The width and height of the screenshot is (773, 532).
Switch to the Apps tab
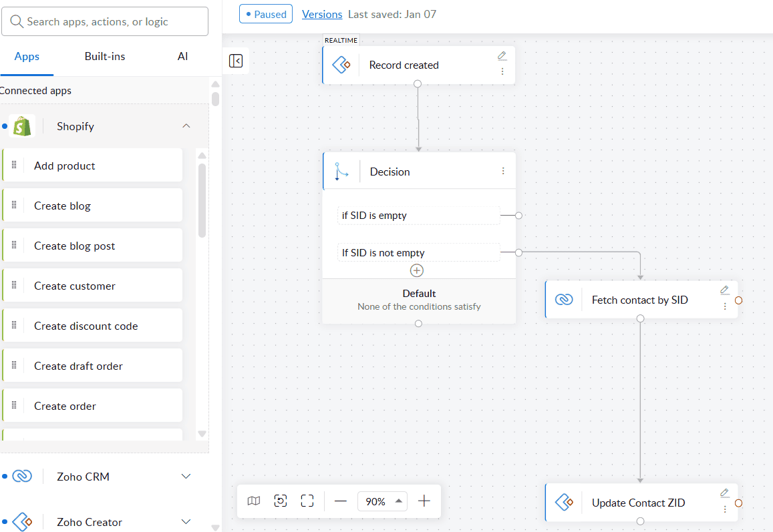(x=27, y=56)
